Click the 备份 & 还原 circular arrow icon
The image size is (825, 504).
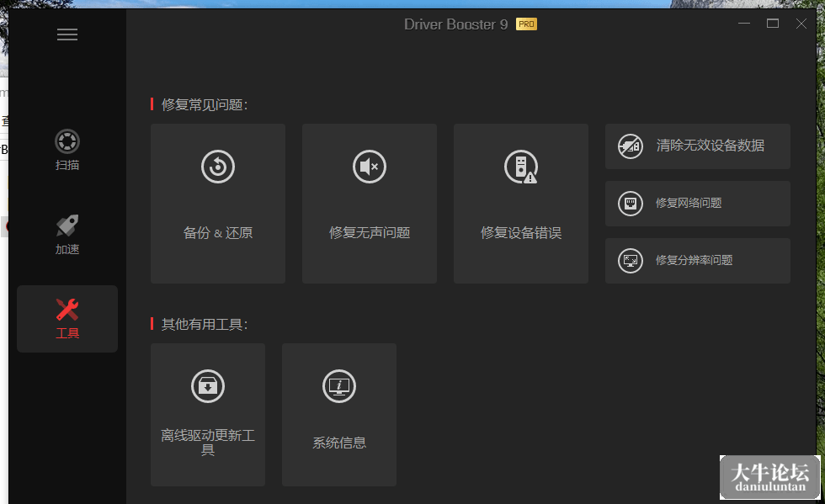coord(218,167)
